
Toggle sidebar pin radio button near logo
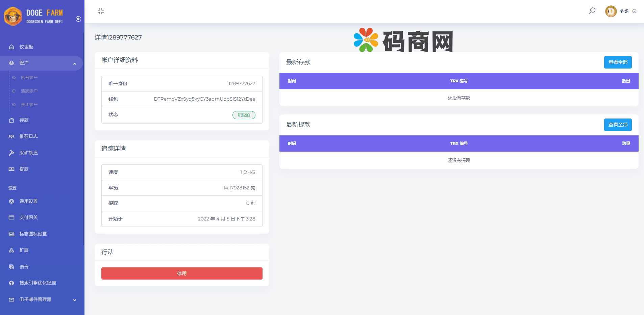pyautogui.click(x=78, y=19)
